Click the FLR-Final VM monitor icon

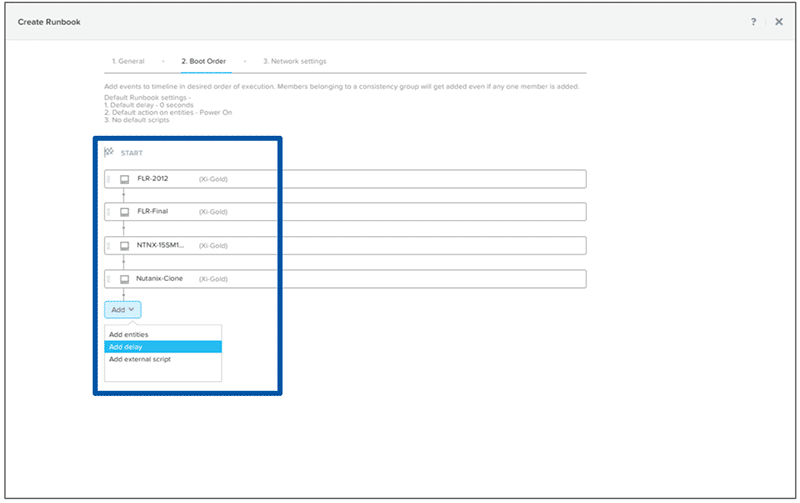pyautogui.click(x=124, y=212)
